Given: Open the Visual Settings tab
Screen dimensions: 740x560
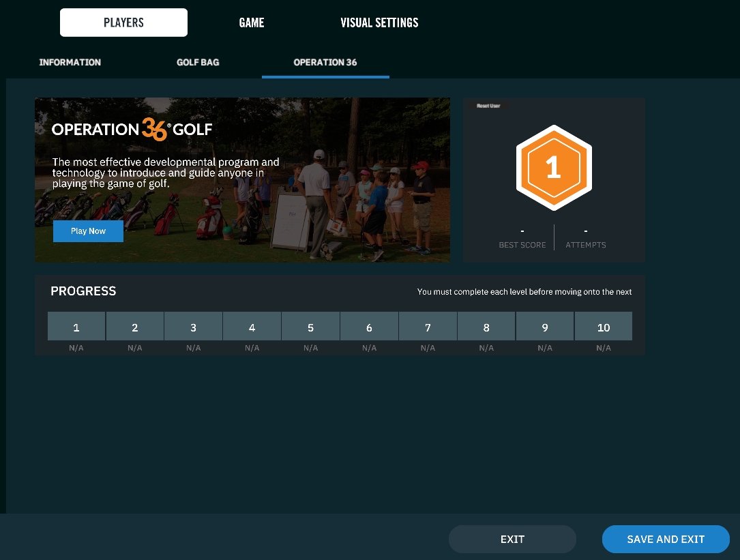Looking at the screenshot, I should click(379, 23).
